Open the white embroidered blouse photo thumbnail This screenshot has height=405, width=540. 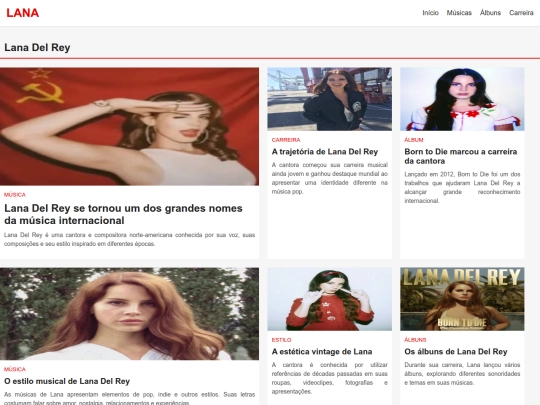pyautogui.click(x=462, y=99)
